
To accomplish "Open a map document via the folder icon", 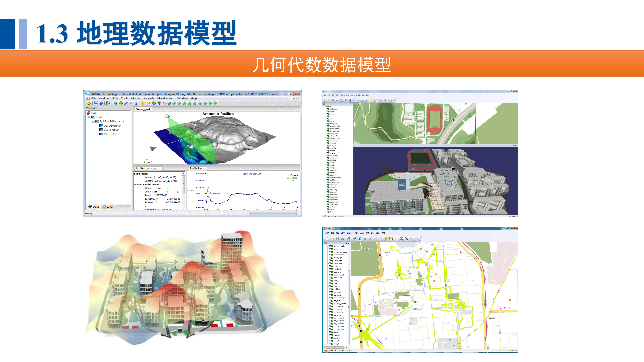I will [x=332, y=239].
